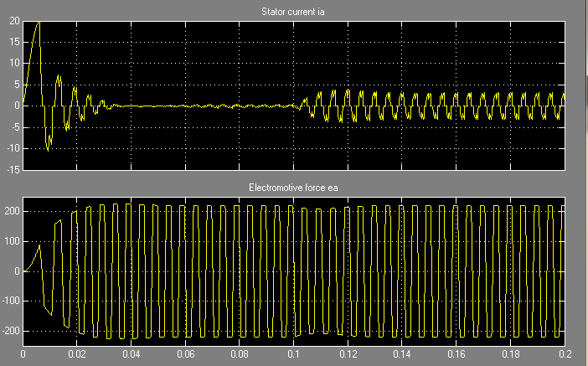Select the Electromotive force ea plot area

[x=294, y=271]
